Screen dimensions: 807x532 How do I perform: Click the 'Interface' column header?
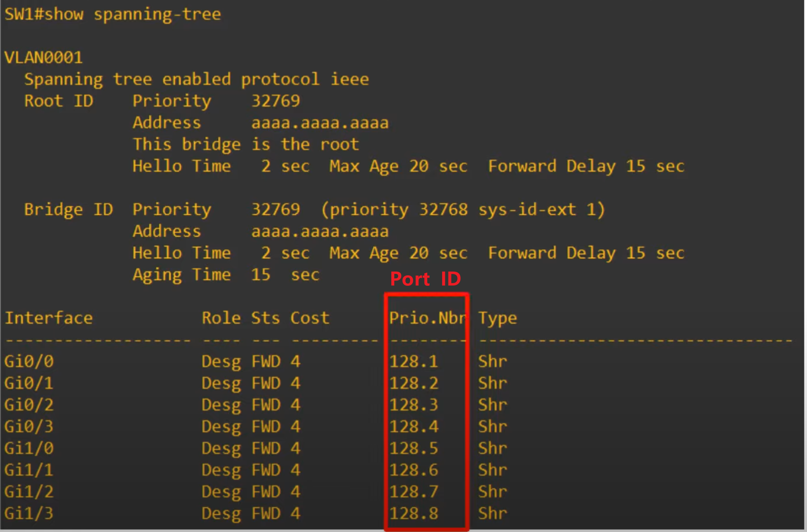coord(48,318)
